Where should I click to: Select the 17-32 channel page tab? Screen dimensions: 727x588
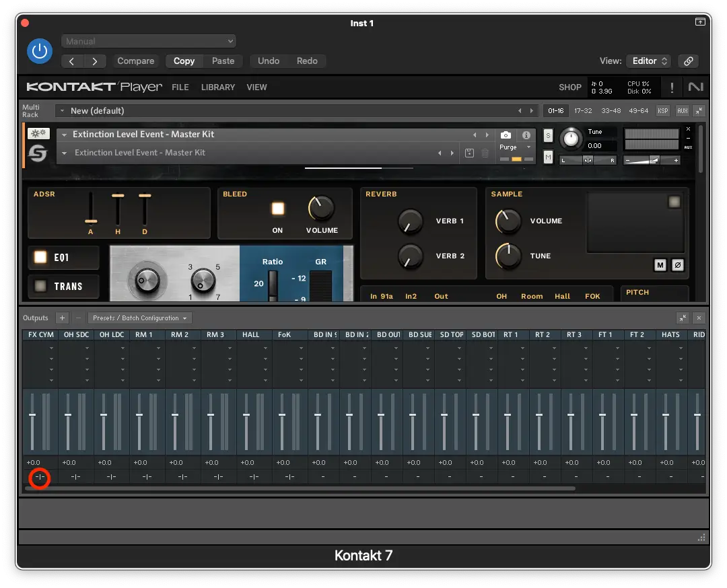click(x=583, y=111)
